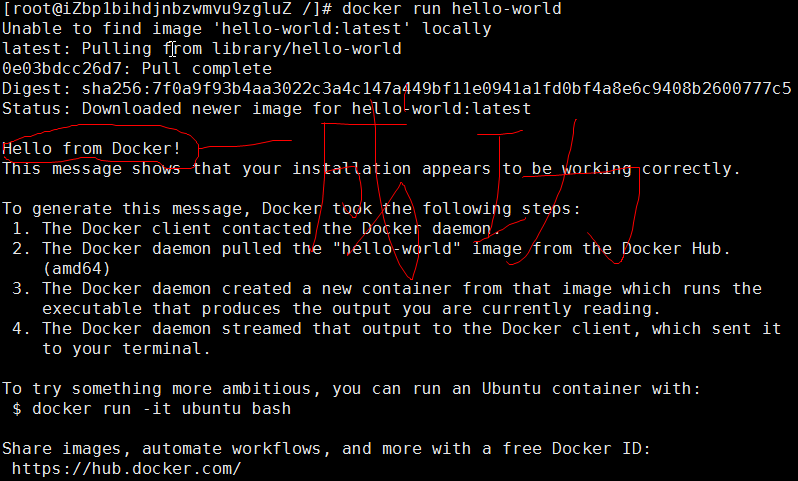The image size is (798, 481).
Task: Click the '(amd64)' architecture text
Action: (x=76, y=269)
